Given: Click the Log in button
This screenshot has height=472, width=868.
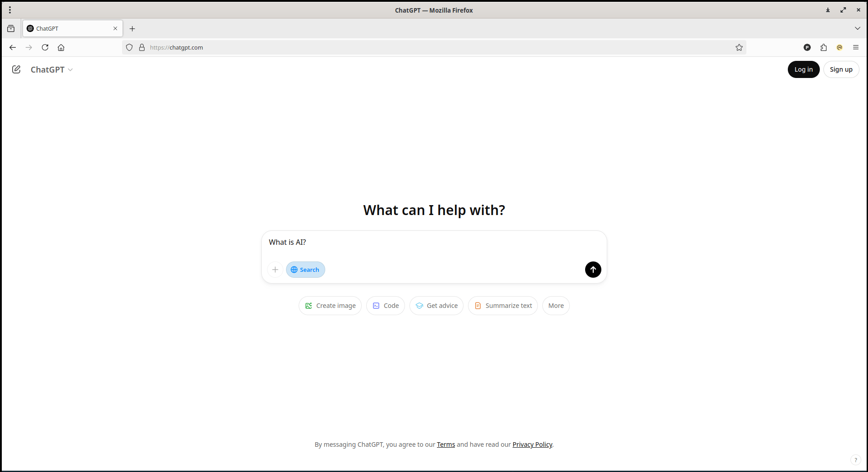Looking at the screenshot, I should (804, 69).
